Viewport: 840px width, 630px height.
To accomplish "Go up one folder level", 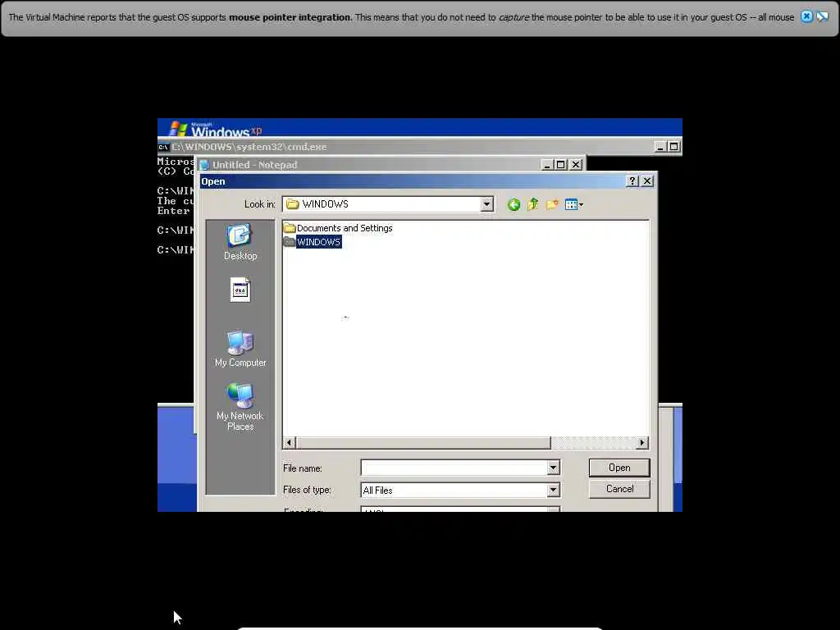I will (532, 204).
